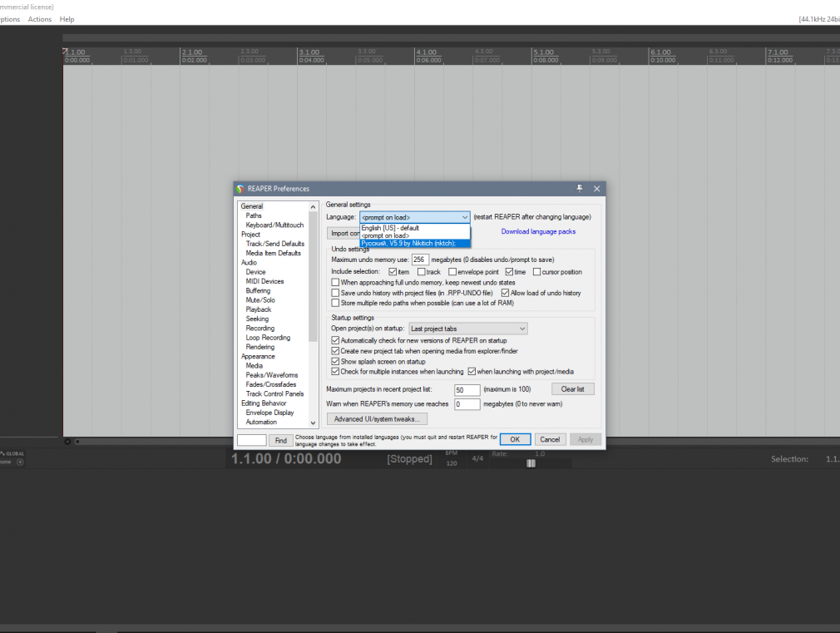Open the 'Open project(s) on startup' dropdown
Image resolution: width=840 pixels, height=633 pixels.
coord(467,329)
